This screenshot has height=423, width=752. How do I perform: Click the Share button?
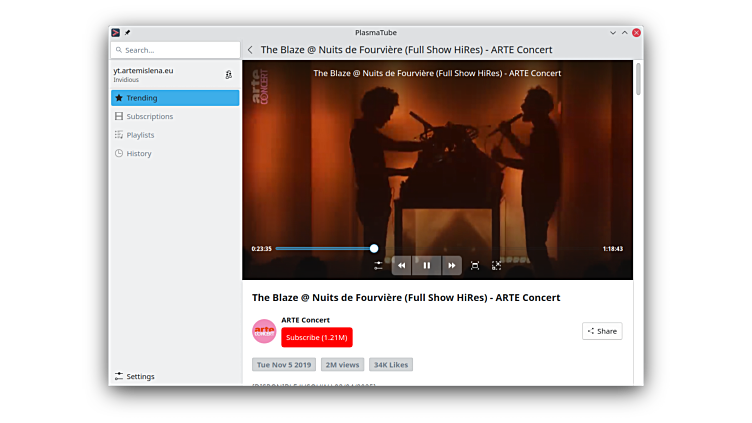(x=602, y=331)
